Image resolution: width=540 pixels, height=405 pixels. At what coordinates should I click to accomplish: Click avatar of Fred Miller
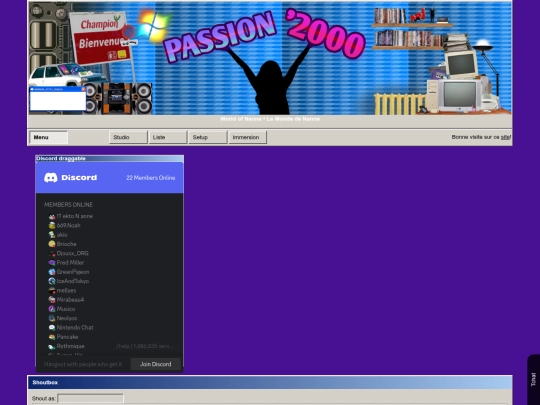52,263
